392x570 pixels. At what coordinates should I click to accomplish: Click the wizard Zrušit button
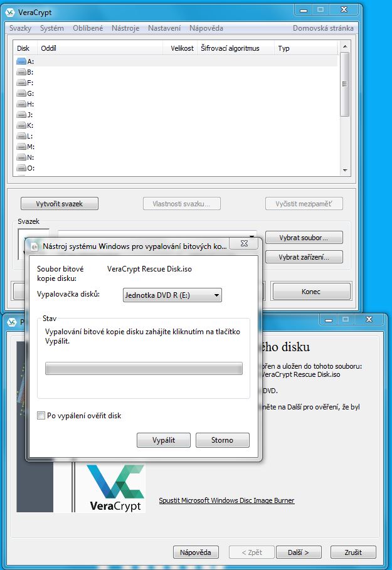353,552
